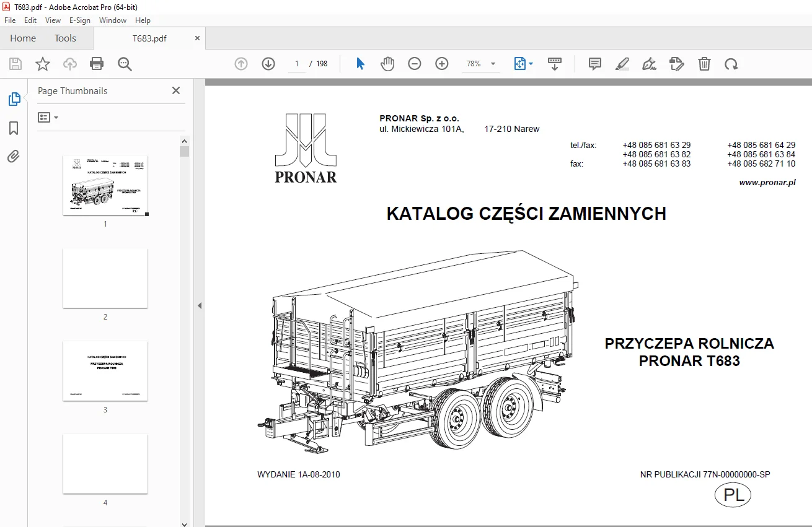The image size is (812, 527).
Task: Activate the Selection arrow tool
Action: [x=360, y=64]
